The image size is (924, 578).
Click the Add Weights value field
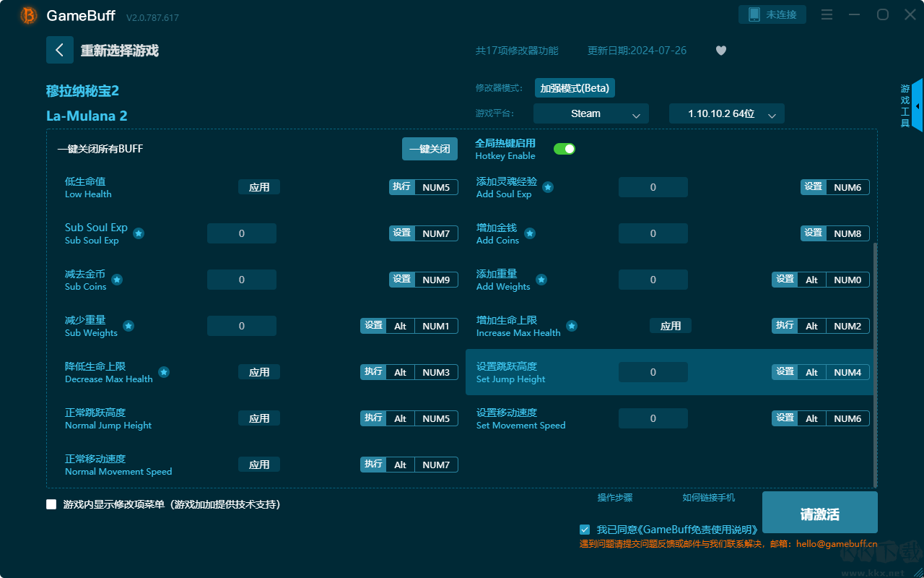point(653,280)
